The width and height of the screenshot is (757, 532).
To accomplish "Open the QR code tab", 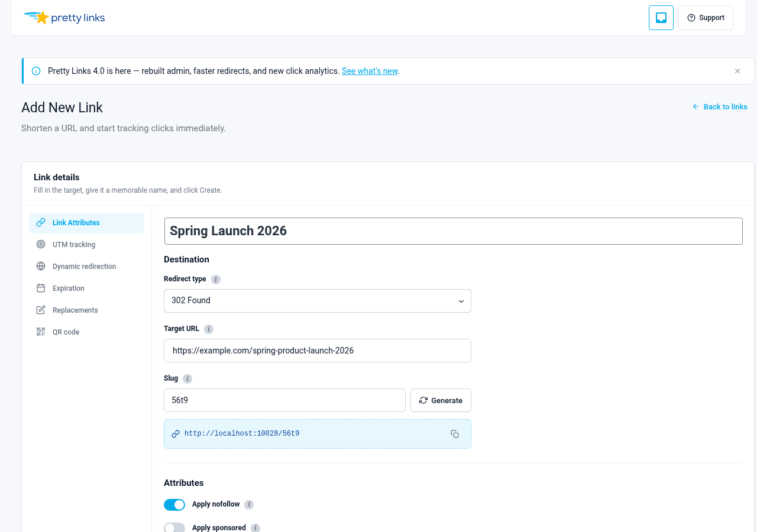I will 86,332.
